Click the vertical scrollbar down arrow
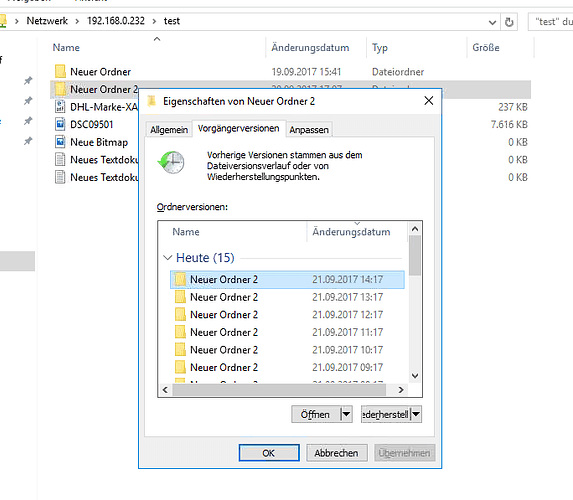This screenshot has width=573, height=500. 415,376
